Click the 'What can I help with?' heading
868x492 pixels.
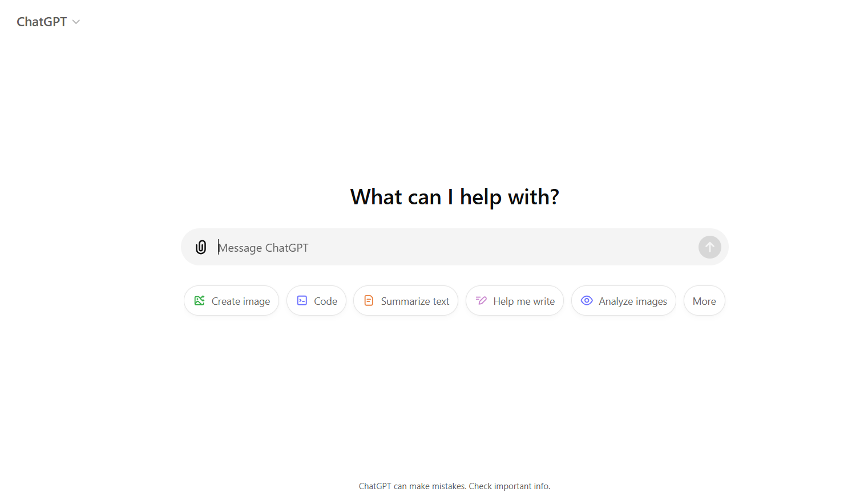pyautogui.click(x=454, y=197)
